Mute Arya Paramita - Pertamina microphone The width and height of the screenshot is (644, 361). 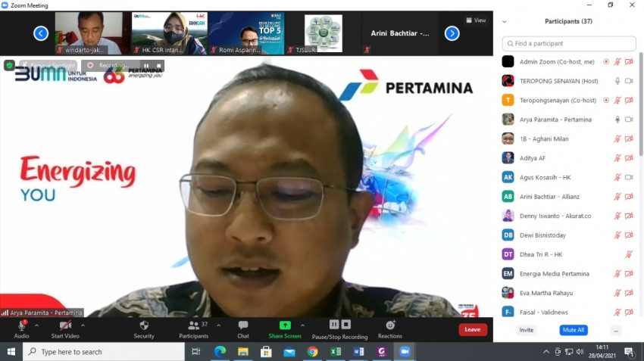click(x=617, y=120)
